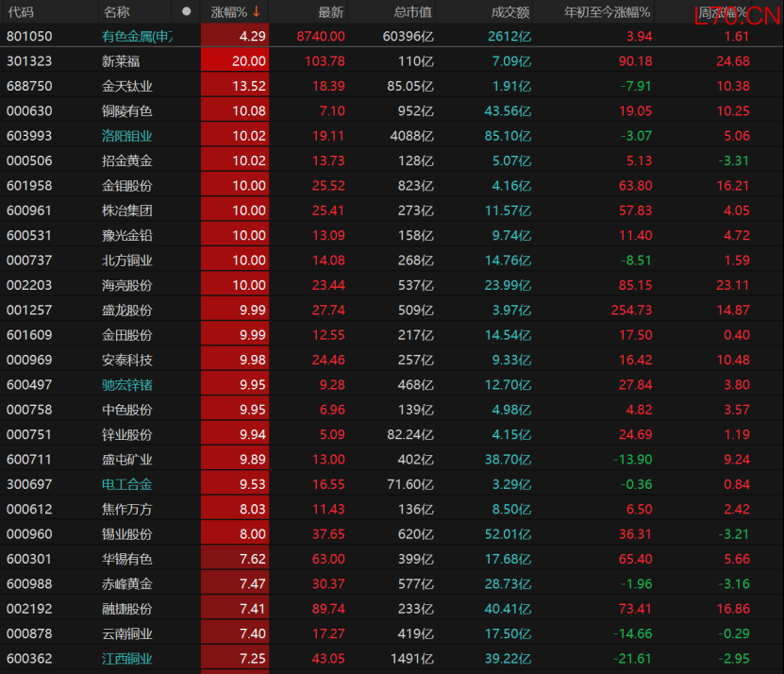The height and width of the screenshot is (674, 784).
Task: Select the 安泰科技 row name
Action: tap(127, 360)
